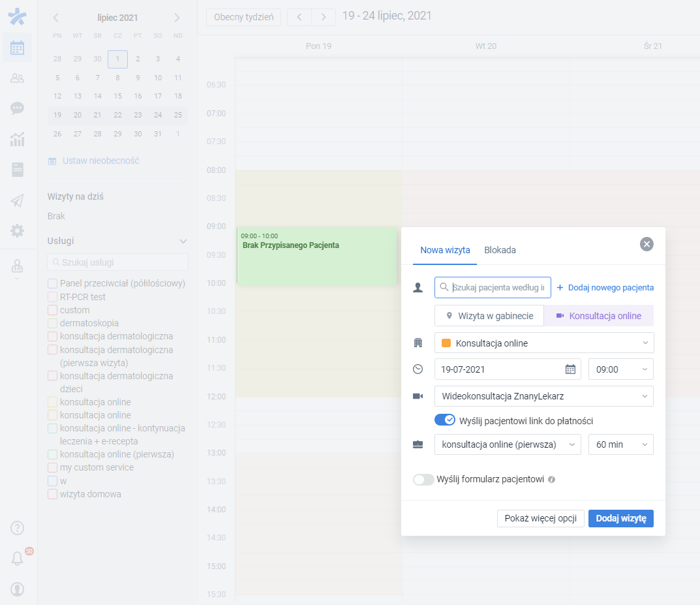Open the statistics chart icon

pos(18,139)
